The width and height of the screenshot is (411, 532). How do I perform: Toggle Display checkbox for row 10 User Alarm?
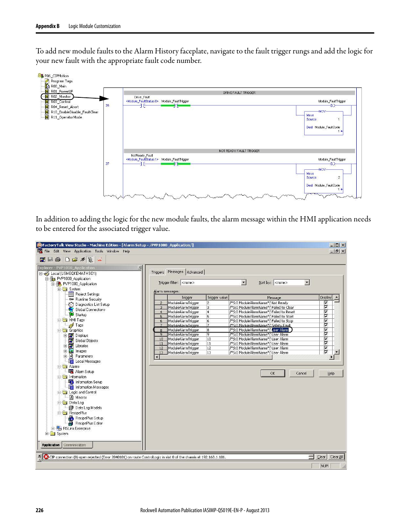point(326,339)
